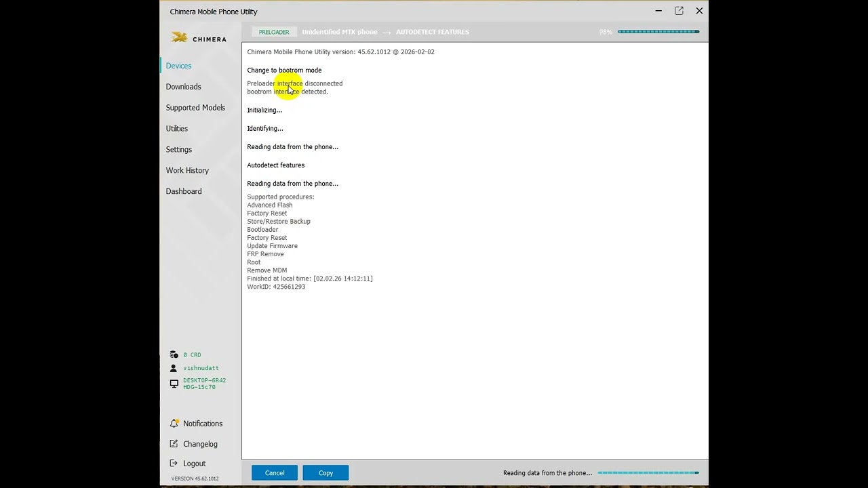Click the Chimera logo in the sidebar
The image size is (868, 488).
[x=199, y=38]
